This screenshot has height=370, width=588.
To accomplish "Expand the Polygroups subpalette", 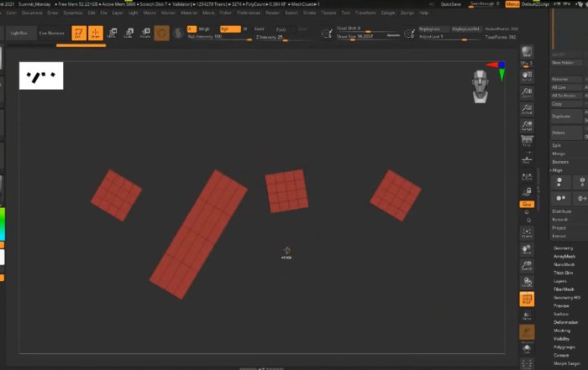I will (x=564, y=347).
